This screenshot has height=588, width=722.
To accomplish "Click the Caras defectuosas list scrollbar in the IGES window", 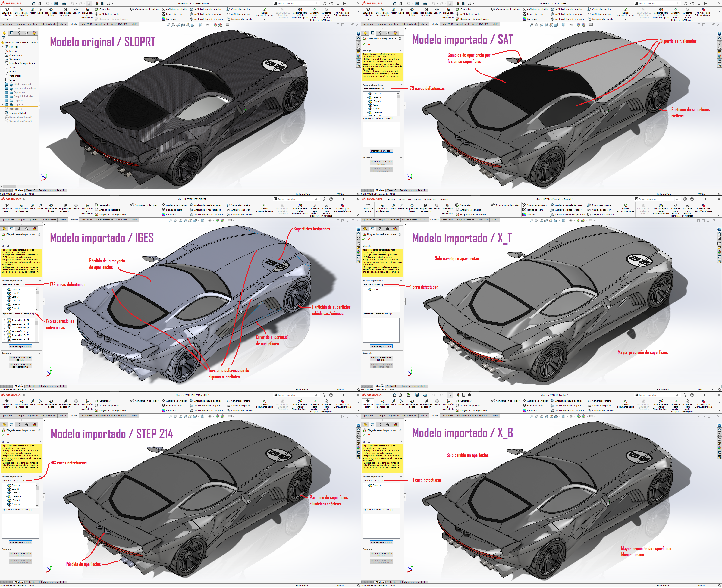I will [37, 300].
